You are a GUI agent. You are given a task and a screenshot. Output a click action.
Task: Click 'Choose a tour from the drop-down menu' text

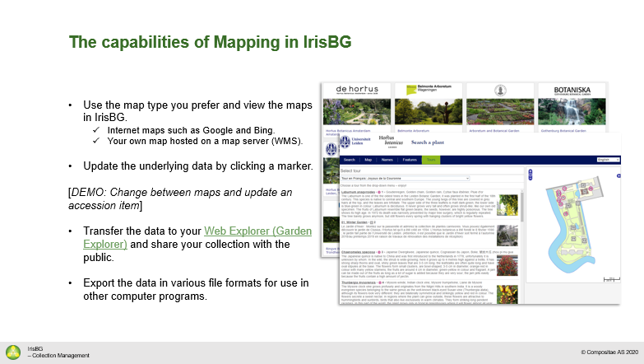click(373, 185)
